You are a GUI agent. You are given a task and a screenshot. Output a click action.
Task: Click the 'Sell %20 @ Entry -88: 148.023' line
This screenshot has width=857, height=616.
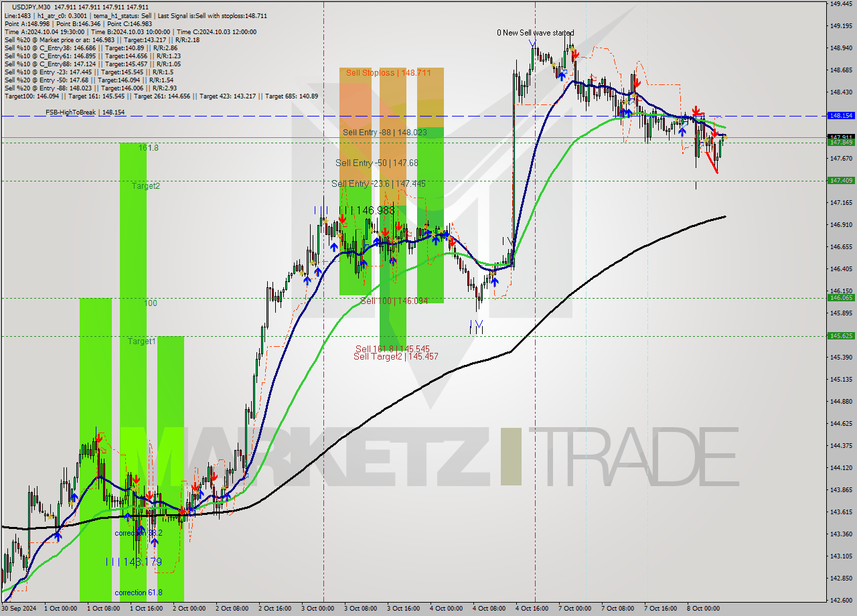90,88
